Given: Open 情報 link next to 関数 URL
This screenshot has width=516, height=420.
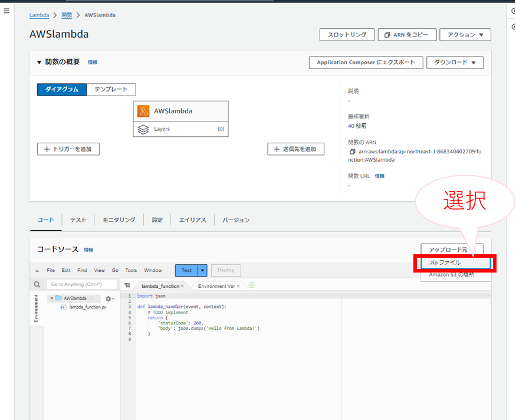Looking at the screenshot, I should pos(379,176).
